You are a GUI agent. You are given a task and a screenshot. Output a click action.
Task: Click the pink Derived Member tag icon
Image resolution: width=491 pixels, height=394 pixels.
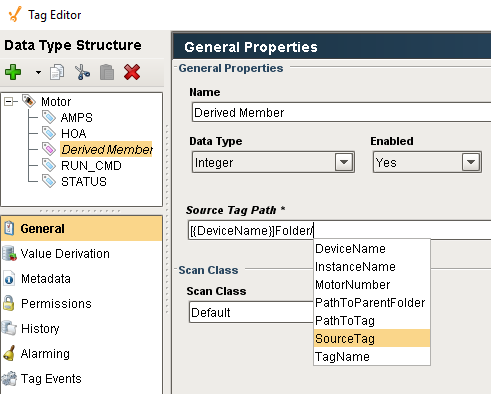tap(49, 149)
